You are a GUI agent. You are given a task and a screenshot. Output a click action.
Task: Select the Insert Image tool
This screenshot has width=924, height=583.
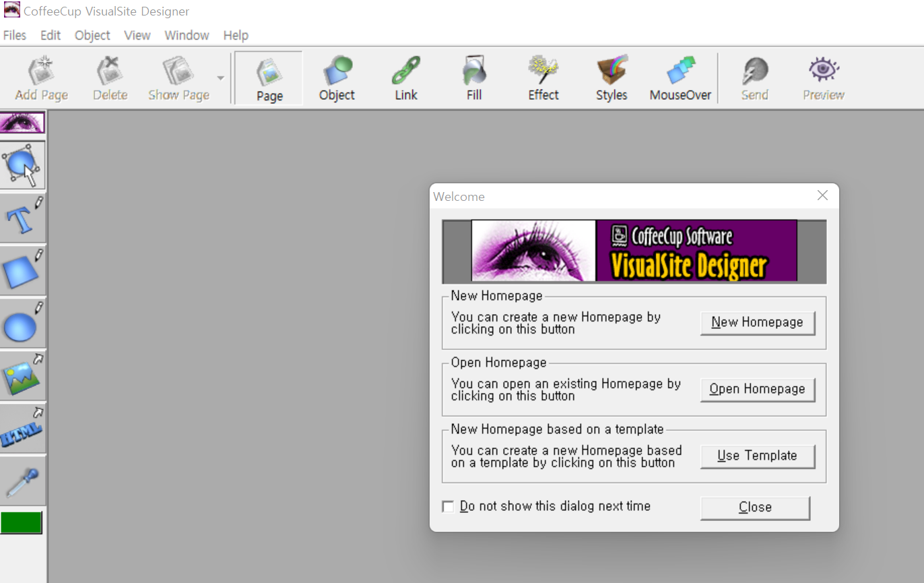[23, 375]
